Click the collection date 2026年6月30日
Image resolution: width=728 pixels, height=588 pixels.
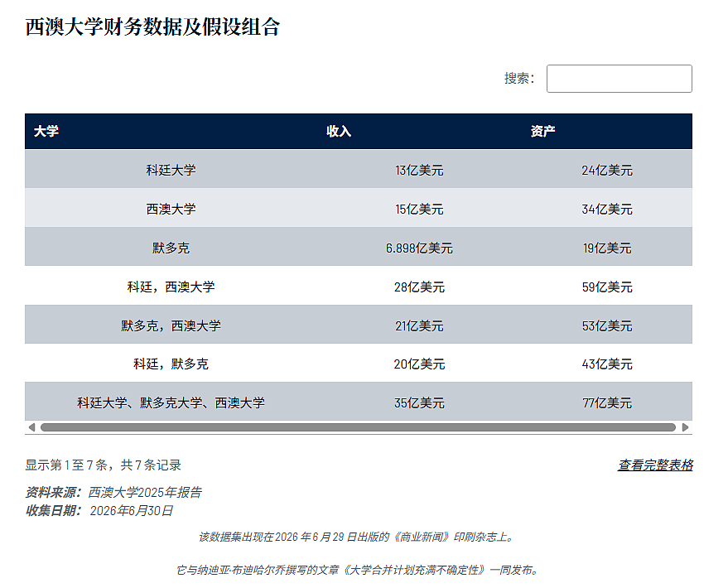(x=132, y=510)
